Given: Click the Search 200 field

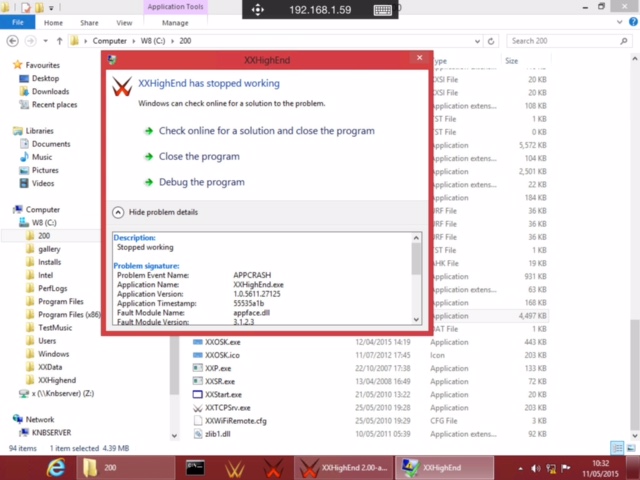Looking at the screenshot, I should click(x=569, y=41).
